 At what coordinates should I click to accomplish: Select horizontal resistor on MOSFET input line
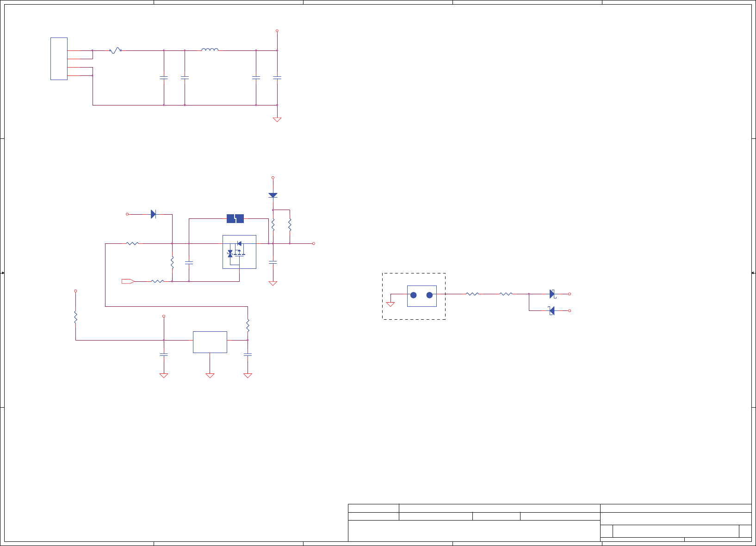point(132,243)
